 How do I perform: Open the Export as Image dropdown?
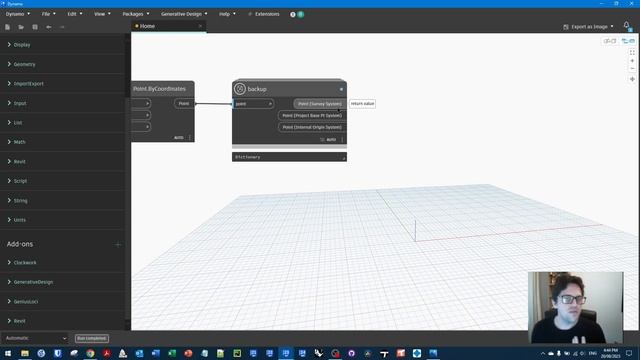[588, 27]
